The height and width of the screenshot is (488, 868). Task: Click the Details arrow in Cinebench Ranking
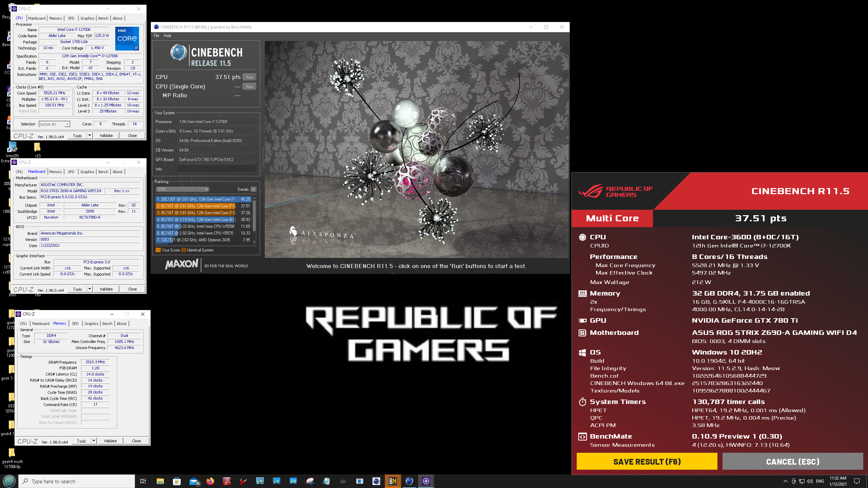click(x=253, y=189)
